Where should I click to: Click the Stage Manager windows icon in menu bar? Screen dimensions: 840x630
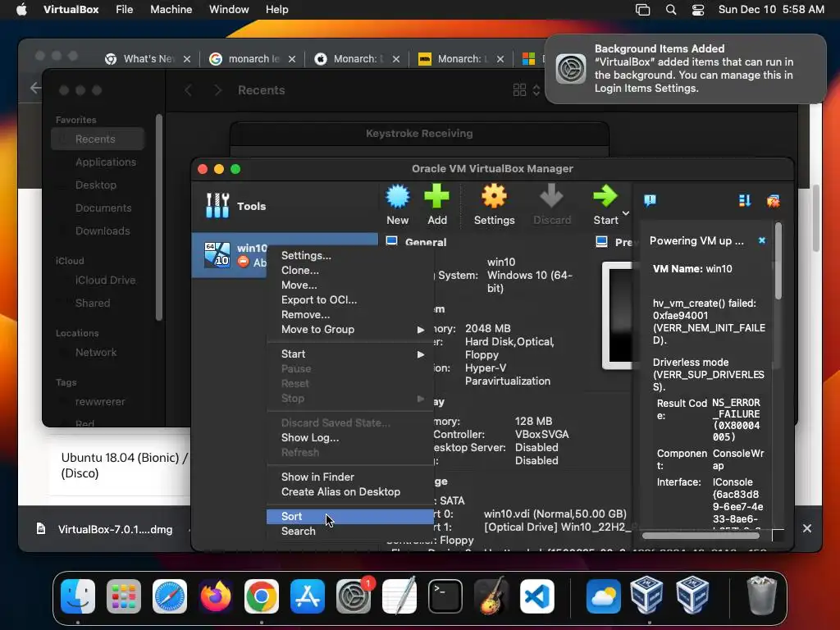(x=642, y=10)
